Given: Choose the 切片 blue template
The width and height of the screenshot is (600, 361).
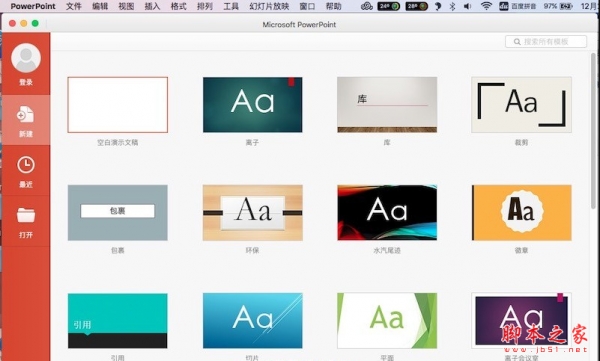Looking at the screenshot, I should [x=253, y=321].
